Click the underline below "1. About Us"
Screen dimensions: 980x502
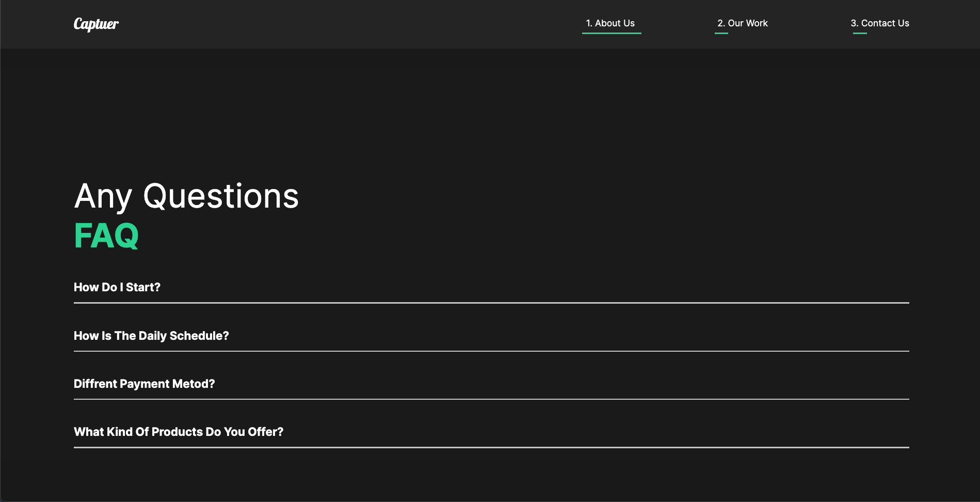pyautogui.click(x=612, y=32)
